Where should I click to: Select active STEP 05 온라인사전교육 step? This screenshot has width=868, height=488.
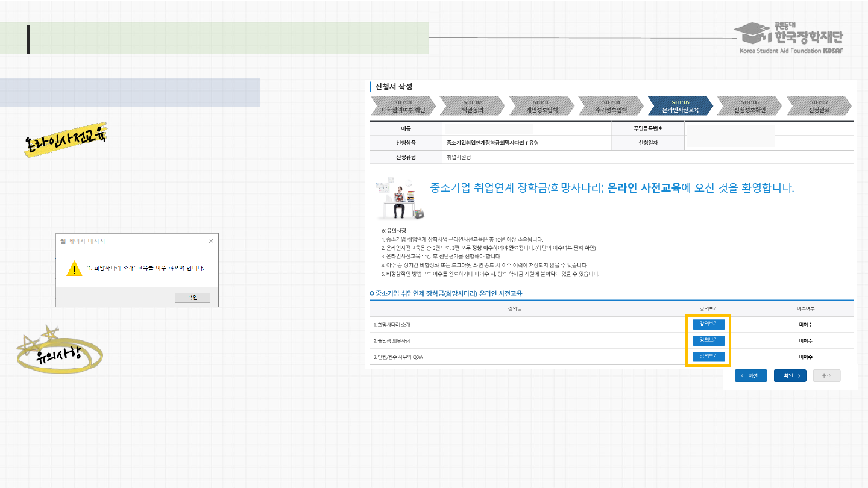680,106
